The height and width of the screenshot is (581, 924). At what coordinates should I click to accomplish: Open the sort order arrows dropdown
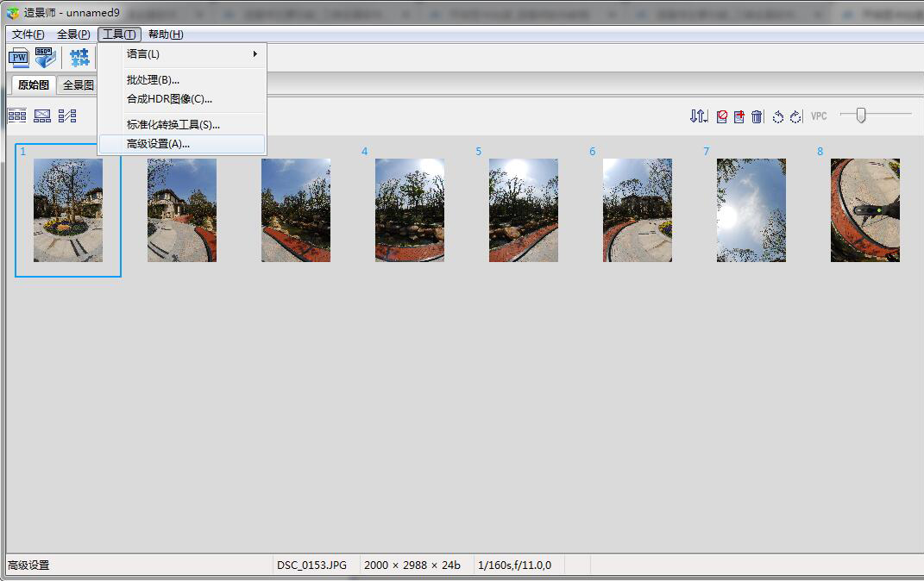point(699,116)
